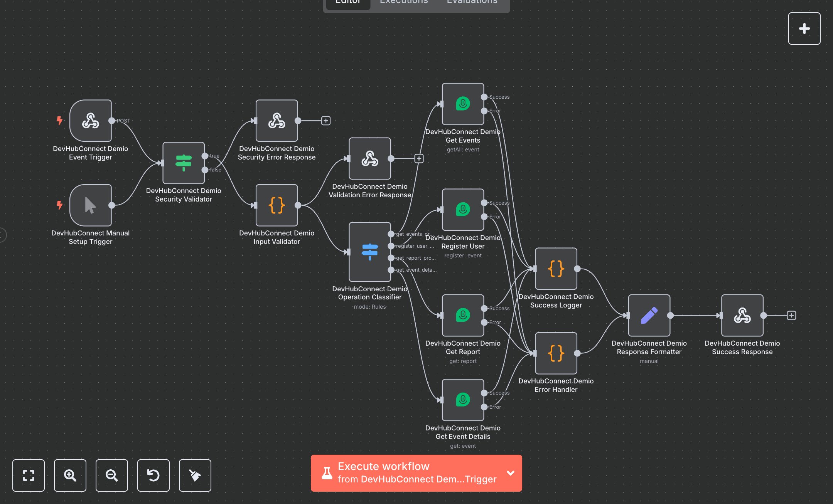The width and height of the screenshot is (833, 504).
Task: Open the DevHubConnect Demio Event Trigger webhook node
Action: click(91, 121)
